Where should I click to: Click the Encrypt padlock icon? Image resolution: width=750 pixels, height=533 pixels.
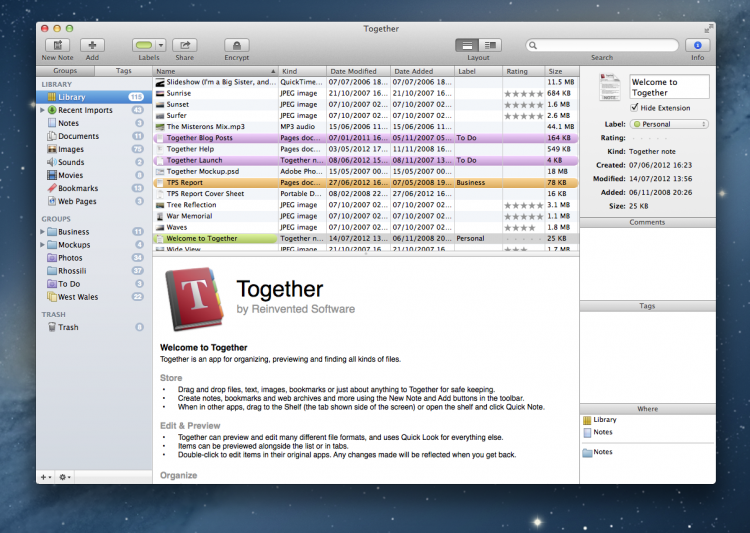237,45
